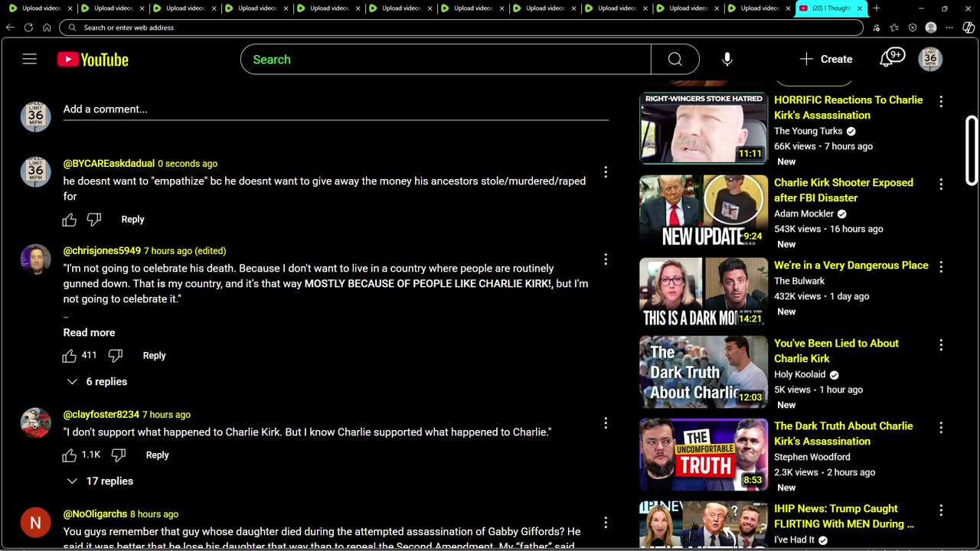The height and width of the screenshot is (551, 980).
Task: Open @chrisjones5949 channel link
Action: coord(102,251)
